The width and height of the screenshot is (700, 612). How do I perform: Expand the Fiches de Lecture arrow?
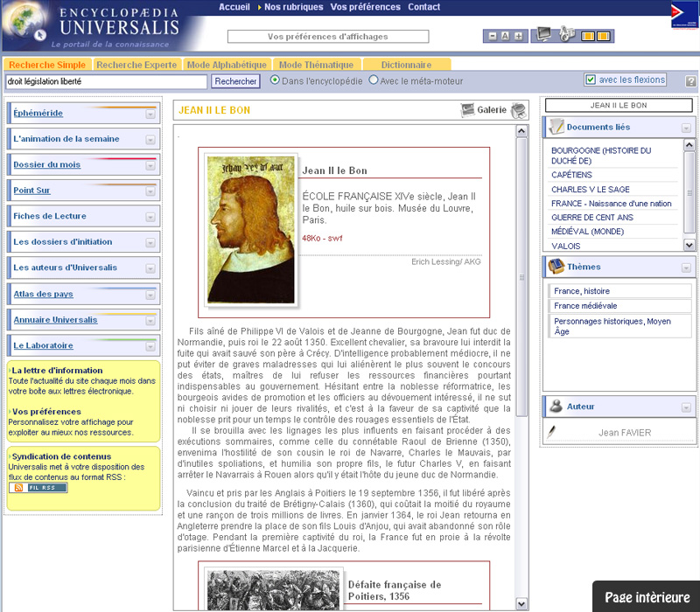[x=150, y=217]
